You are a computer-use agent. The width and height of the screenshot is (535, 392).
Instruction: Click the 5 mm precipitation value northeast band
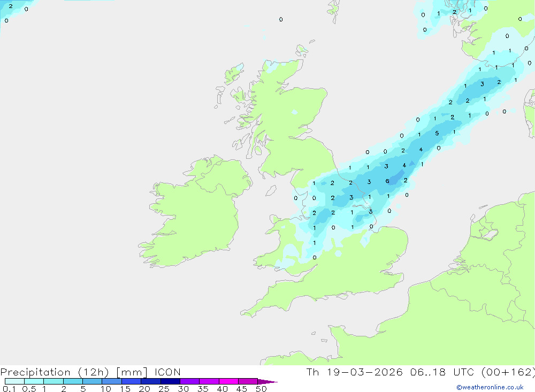pyautogui.click(x=437, y=133)
